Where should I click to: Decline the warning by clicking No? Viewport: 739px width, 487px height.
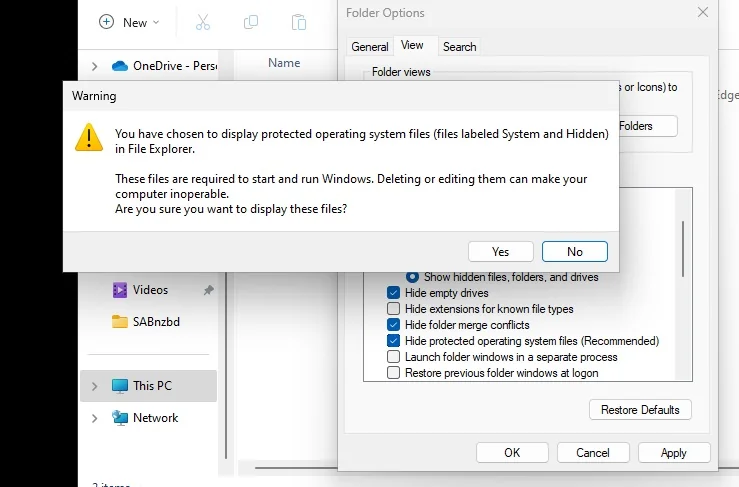pyautogui.click(x=575, y=252)
